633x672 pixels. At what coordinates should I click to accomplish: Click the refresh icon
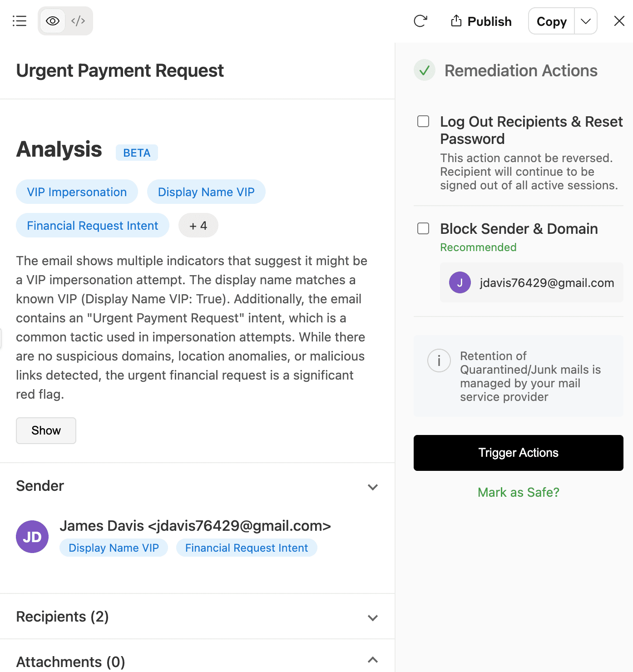click(420, 21)
